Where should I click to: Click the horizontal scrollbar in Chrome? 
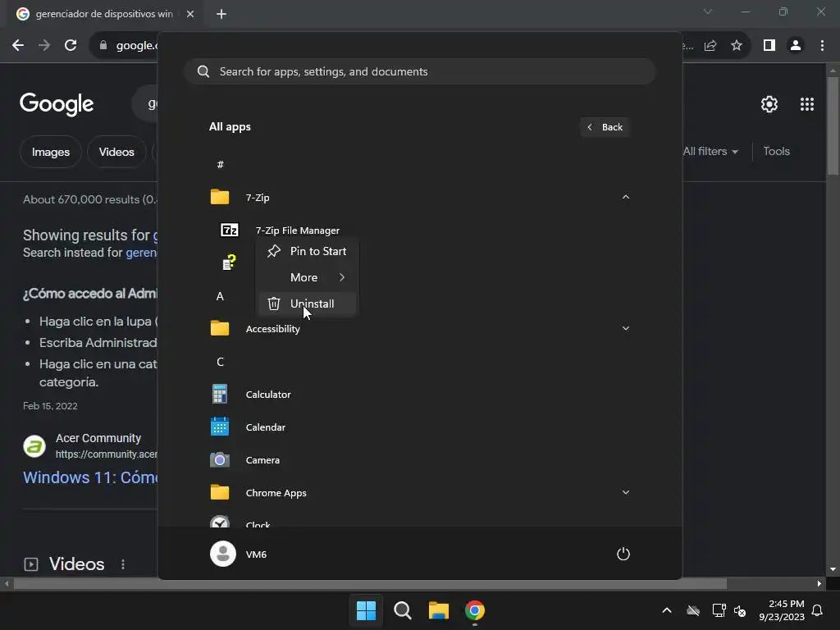pyautogui.click(x=370, y=583)
